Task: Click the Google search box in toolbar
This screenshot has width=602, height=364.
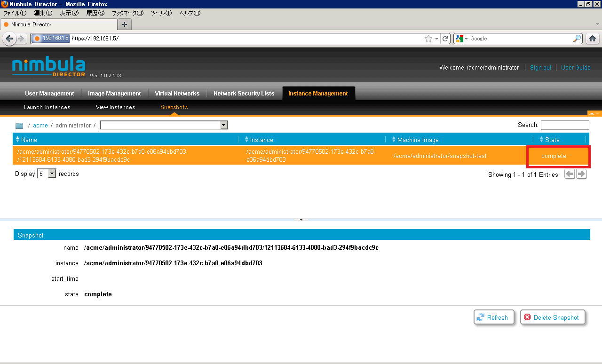Action: click(x=521, y=39)
